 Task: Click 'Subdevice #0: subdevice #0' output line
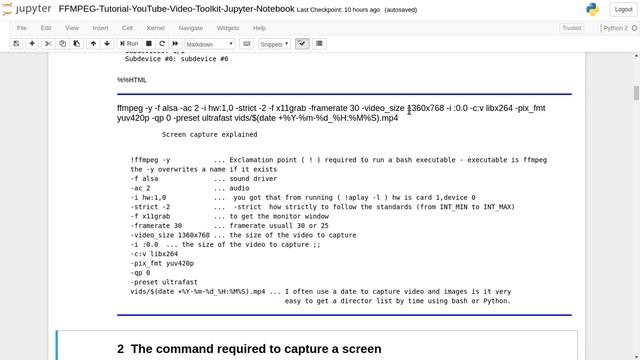[176, 59]
